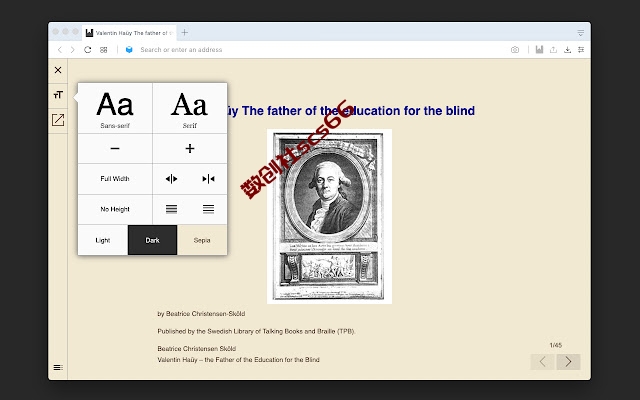
Task: Click the No Height label
Action: tap(115, 209)
